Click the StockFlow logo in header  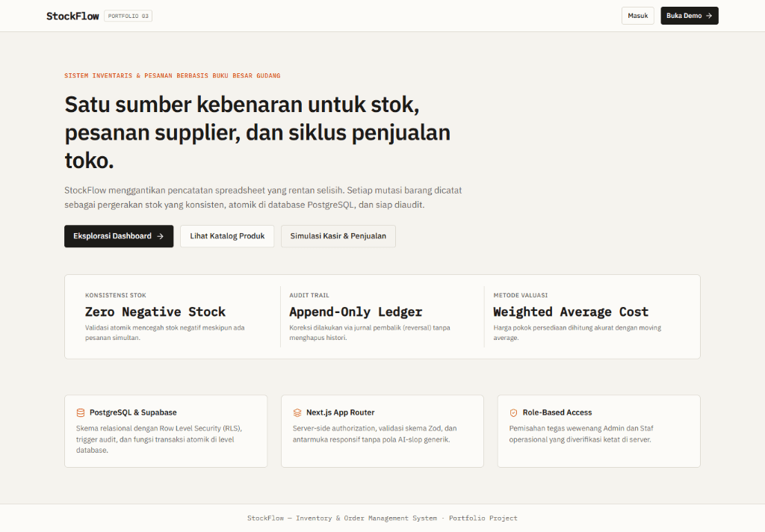coord(72,16)
